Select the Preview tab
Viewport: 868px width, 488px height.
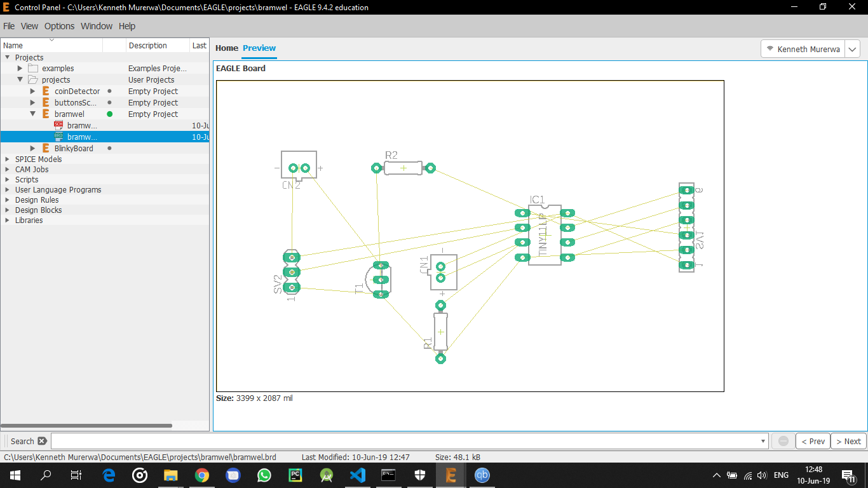click(x=259, y=48)
